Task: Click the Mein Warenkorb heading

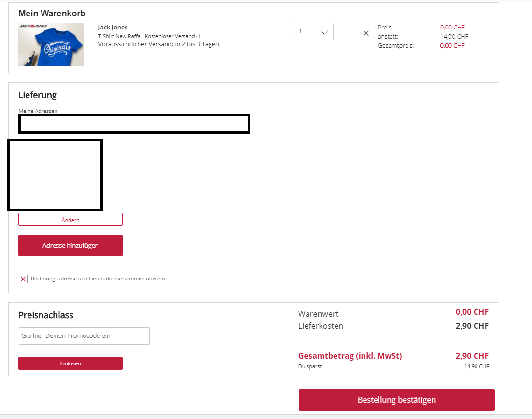Action: pyautogui.click(x=52, y=14)
